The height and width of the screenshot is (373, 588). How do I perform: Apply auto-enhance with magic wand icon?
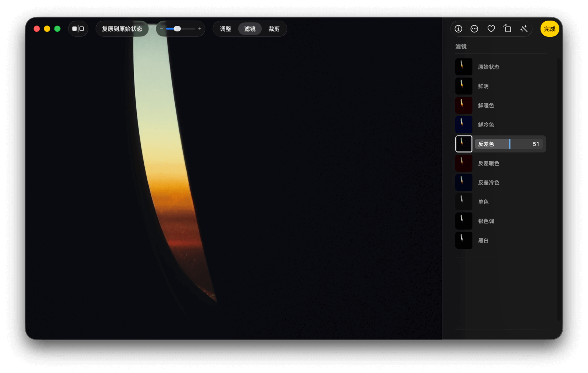coord(524,29)
